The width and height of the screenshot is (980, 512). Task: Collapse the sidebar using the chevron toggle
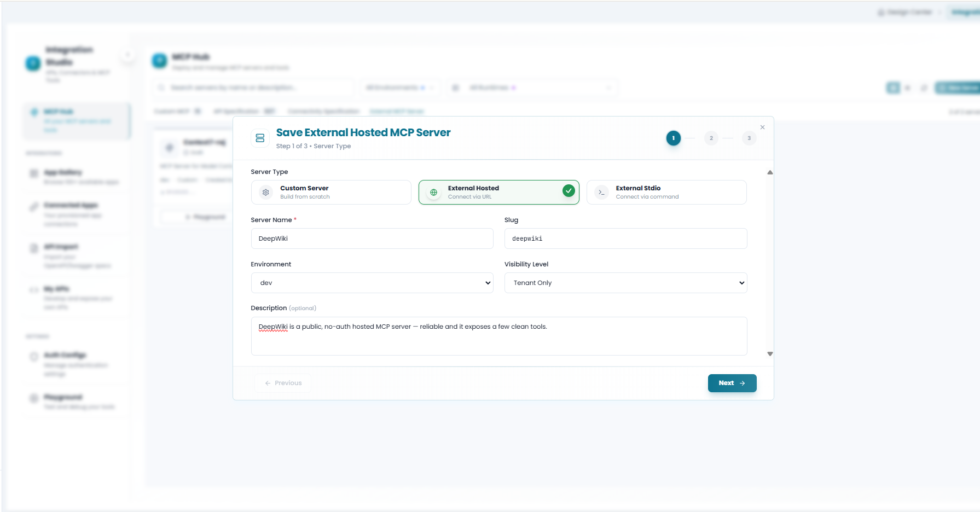point(127,55)
